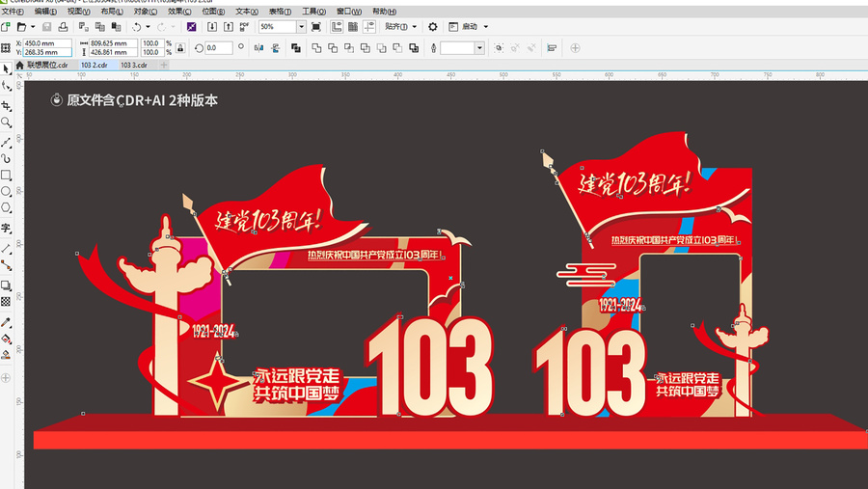Activate the Zoom magnifier tool

(x=6, y=122)
